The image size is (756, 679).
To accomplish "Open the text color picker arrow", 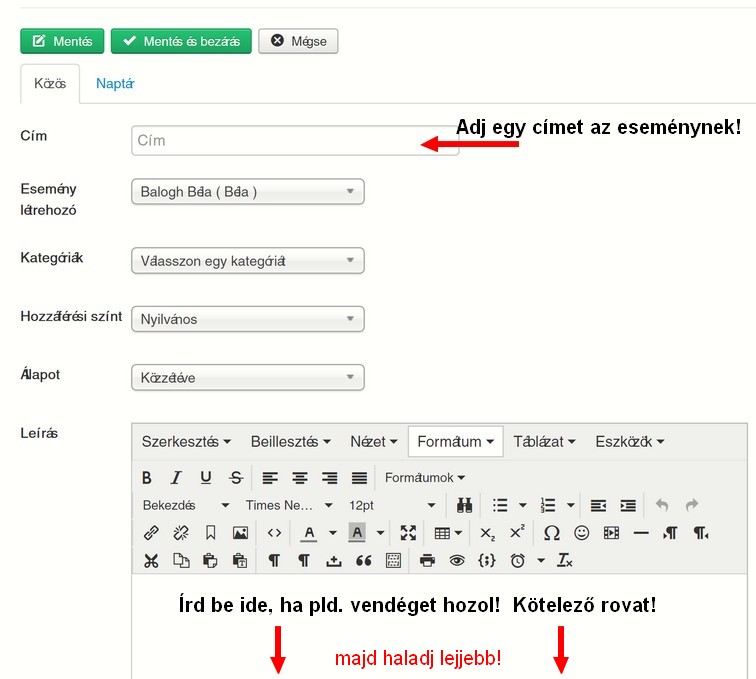I will pos(332,533).
